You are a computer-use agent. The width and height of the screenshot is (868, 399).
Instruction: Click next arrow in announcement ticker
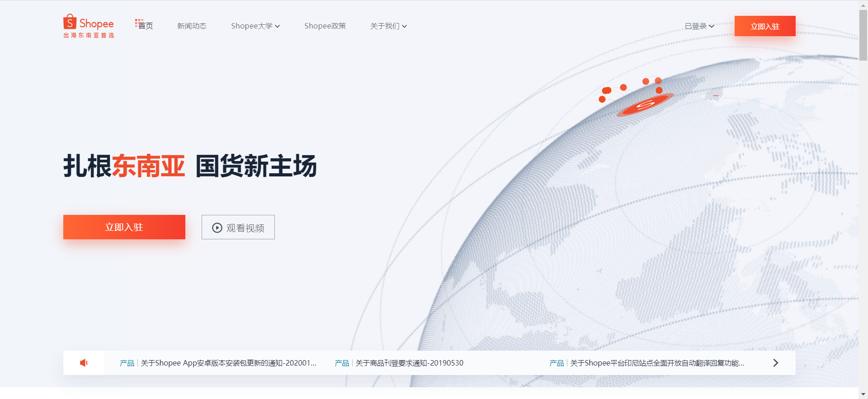[x=776, y=363]
